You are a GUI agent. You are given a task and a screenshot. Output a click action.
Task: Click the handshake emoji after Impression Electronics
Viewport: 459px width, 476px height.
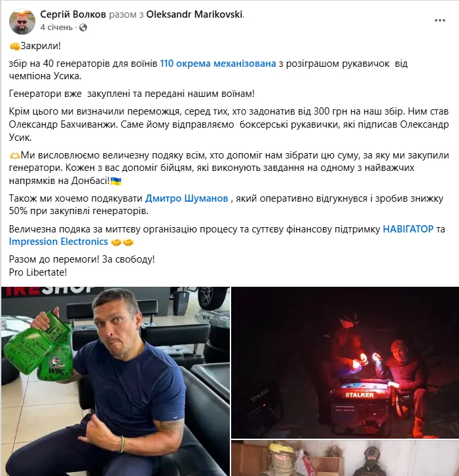tap(122, 242)
